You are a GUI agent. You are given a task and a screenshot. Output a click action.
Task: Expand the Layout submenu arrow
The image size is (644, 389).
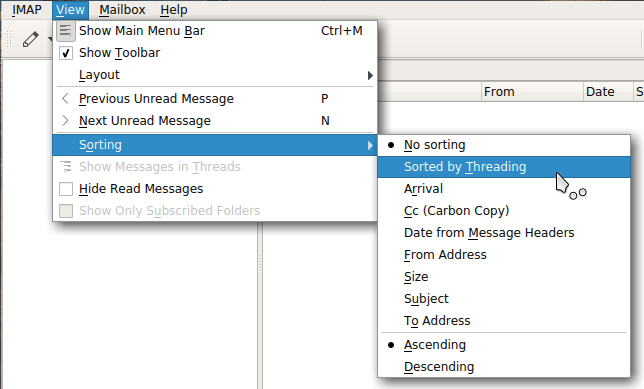click(x=370, y=75)
